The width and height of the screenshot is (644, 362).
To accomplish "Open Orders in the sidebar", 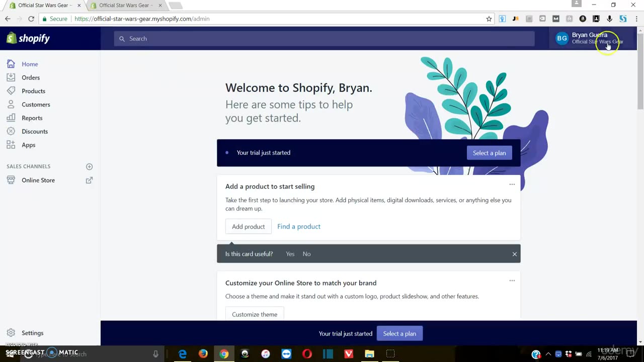I will click(31, 77).
